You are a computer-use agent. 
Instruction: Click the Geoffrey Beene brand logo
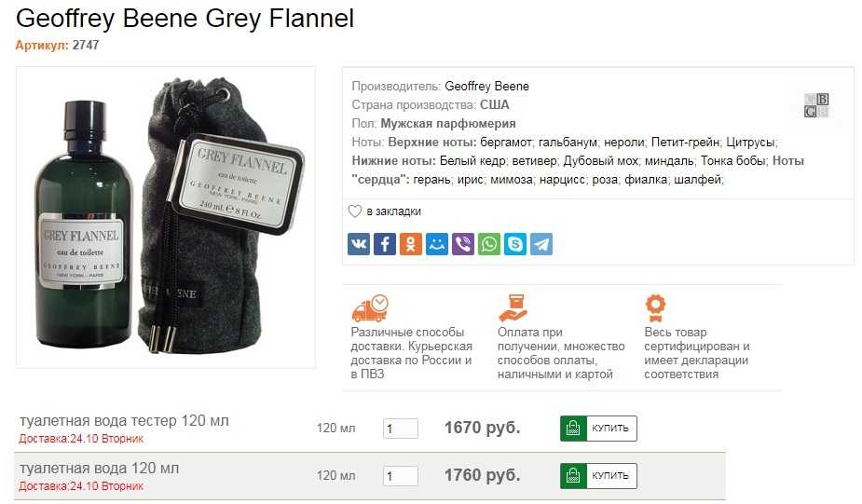click(x=816, y=105)
